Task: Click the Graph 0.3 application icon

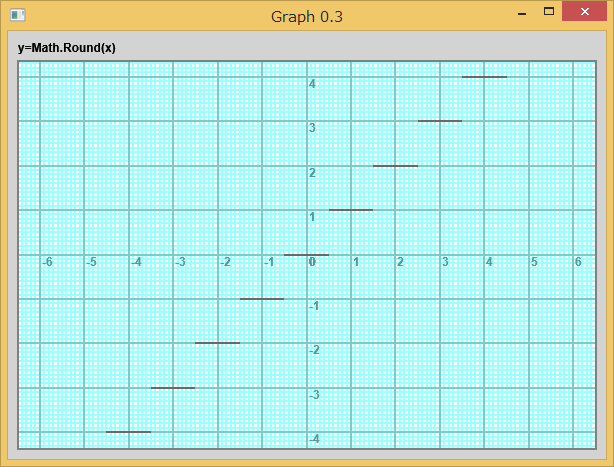Action: tap(17, 15)
